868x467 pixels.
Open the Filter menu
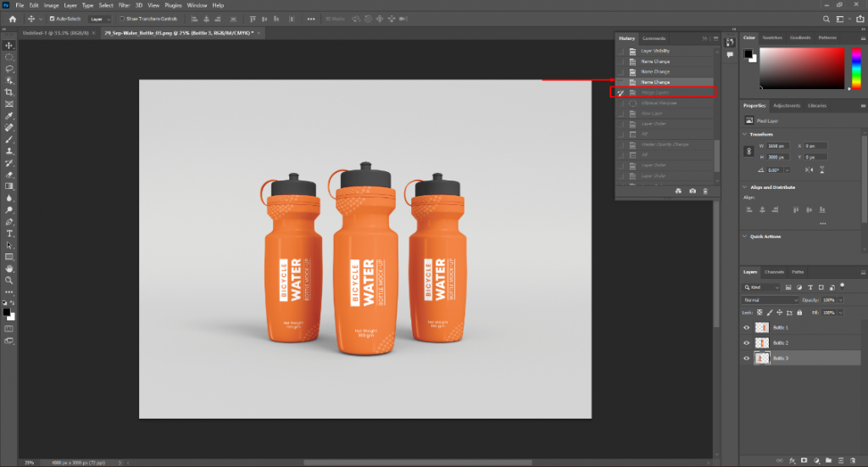pos(124,6)
